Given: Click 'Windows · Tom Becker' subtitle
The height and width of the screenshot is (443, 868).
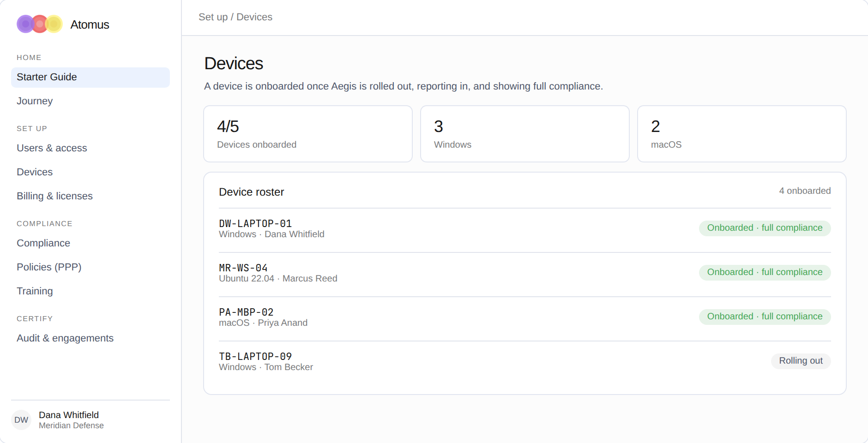Looking at the screenshot, I should (266, 367).
